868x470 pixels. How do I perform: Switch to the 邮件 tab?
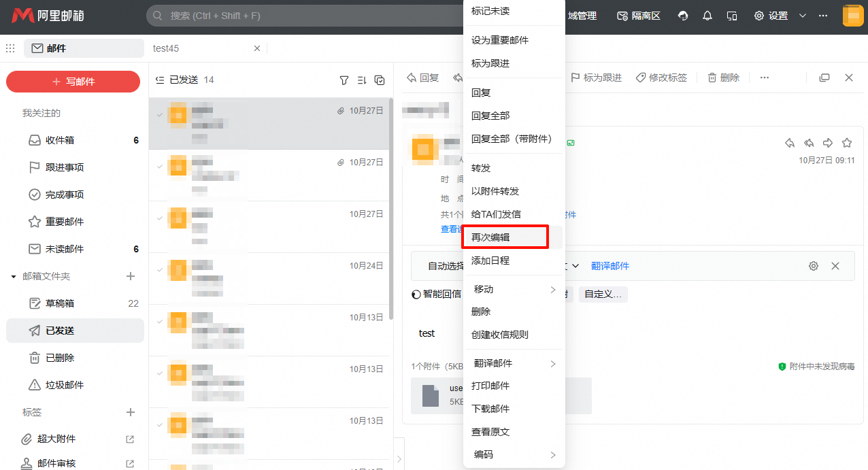[x=84, y=48]
